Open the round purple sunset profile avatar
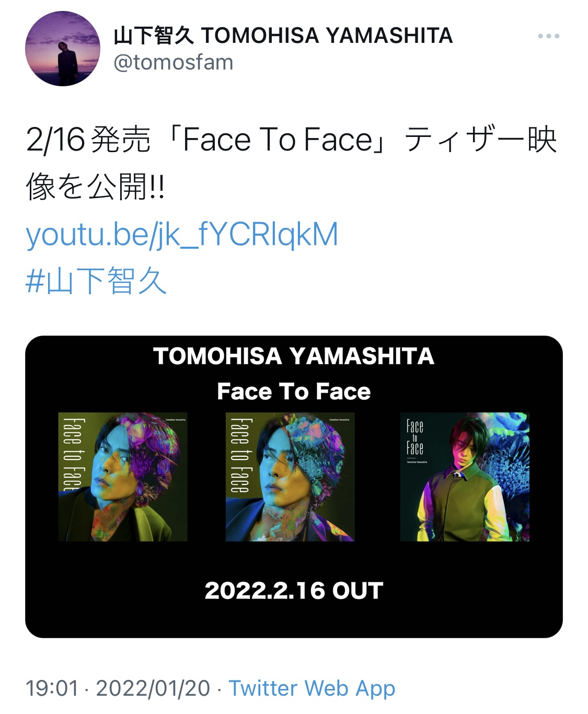This screenshot has height=714, width=588. click(x=63, y=49)
